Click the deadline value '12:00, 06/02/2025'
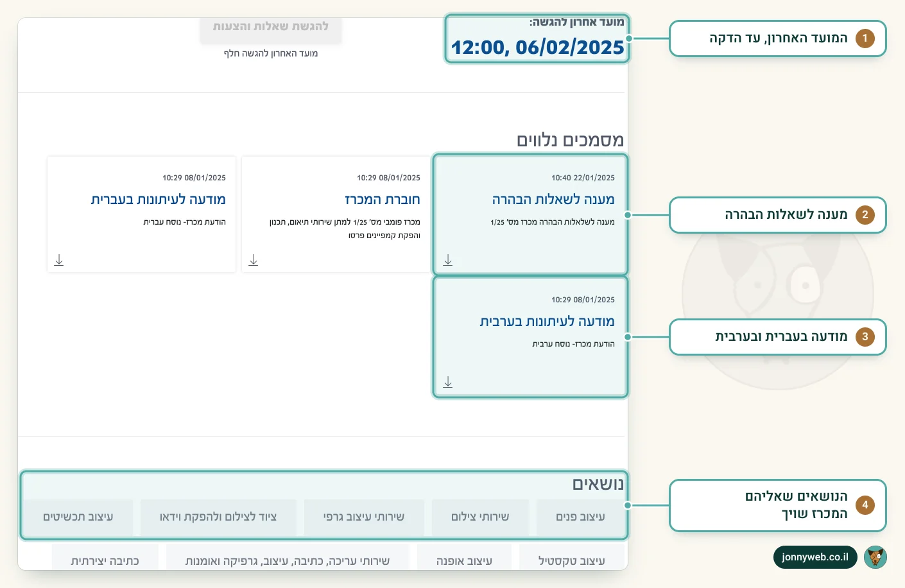Screen dimensions: 905x588 tap(538, 48)
